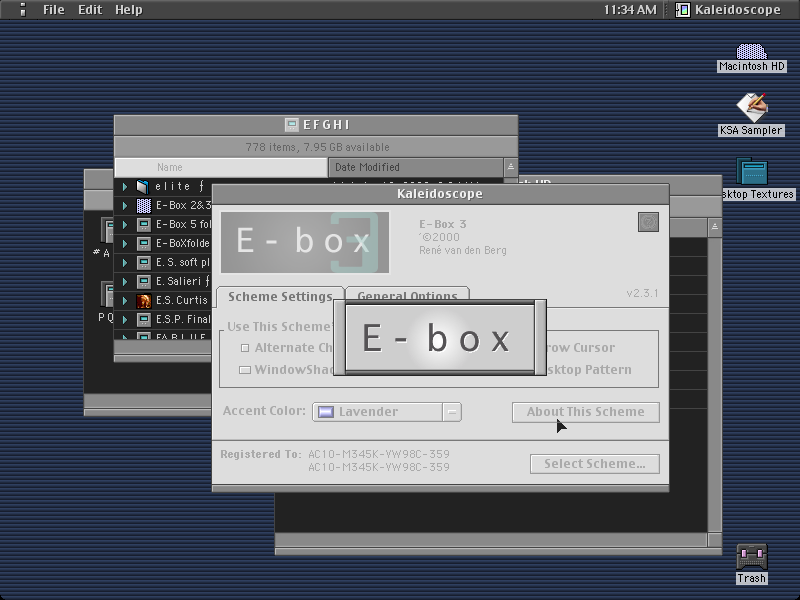
Task: Expand the 'E. S. soft pl' disclosure triangle
Action: tap(124, 262)
